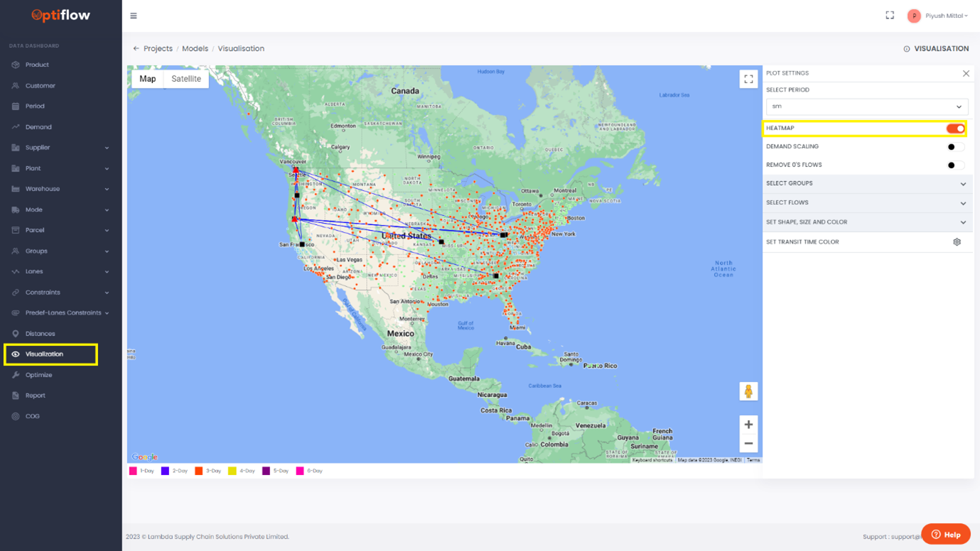Enable the Demand Scaling switch
This screenshot has width=980, height=551.
tap(955, 147)
